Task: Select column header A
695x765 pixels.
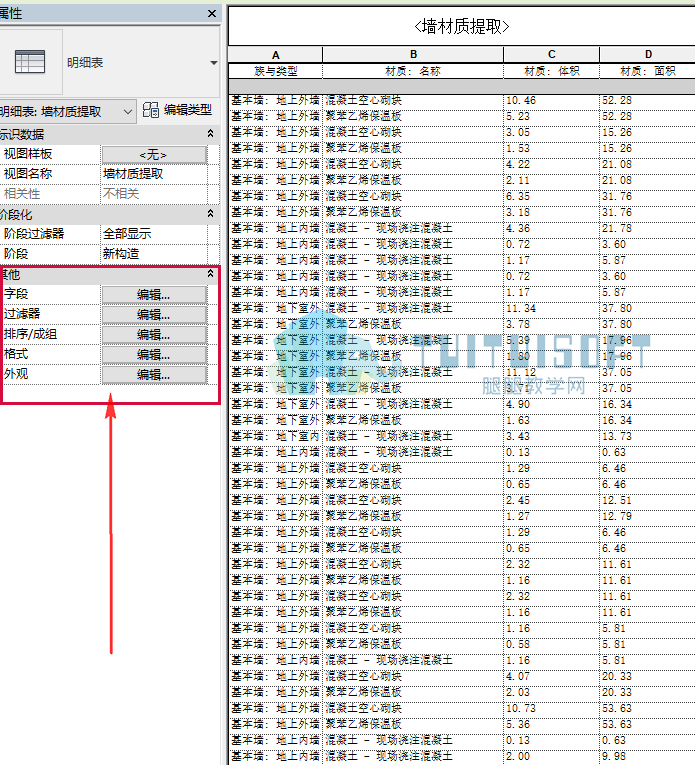Action: point(276,55)
